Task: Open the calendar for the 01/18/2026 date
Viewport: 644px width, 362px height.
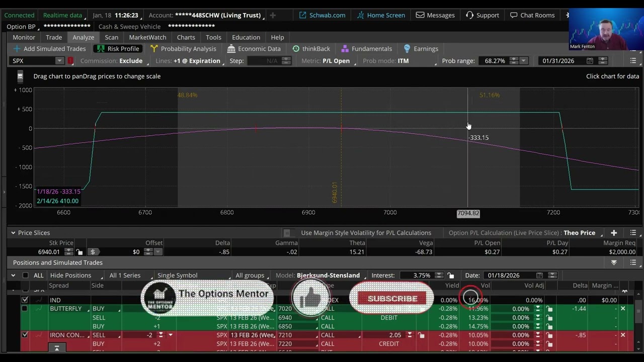Action: coord(539,276)
